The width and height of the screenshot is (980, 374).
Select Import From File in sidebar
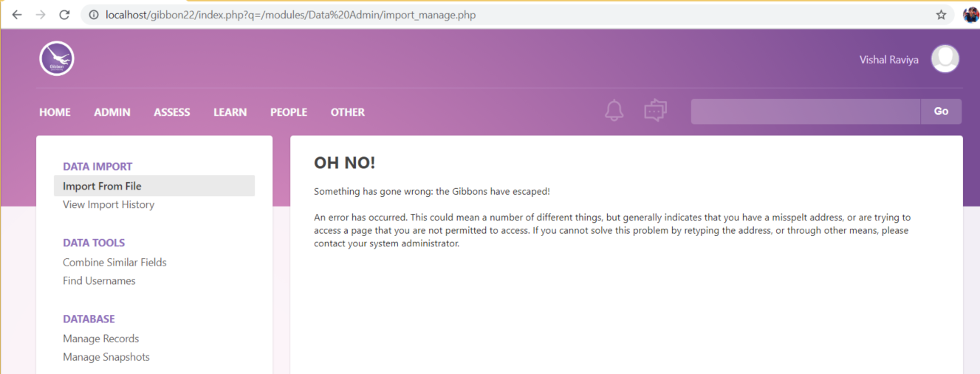click(154, 186)
